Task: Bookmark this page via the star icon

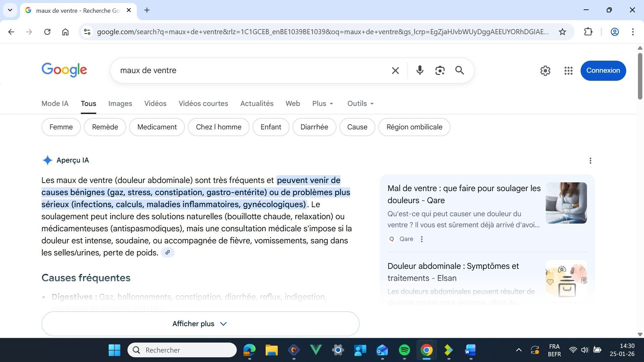Action: tap(562, 32)
